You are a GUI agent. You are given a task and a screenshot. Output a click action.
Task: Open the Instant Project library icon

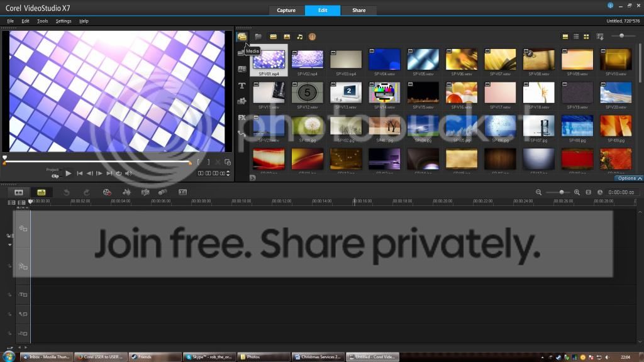242,53
